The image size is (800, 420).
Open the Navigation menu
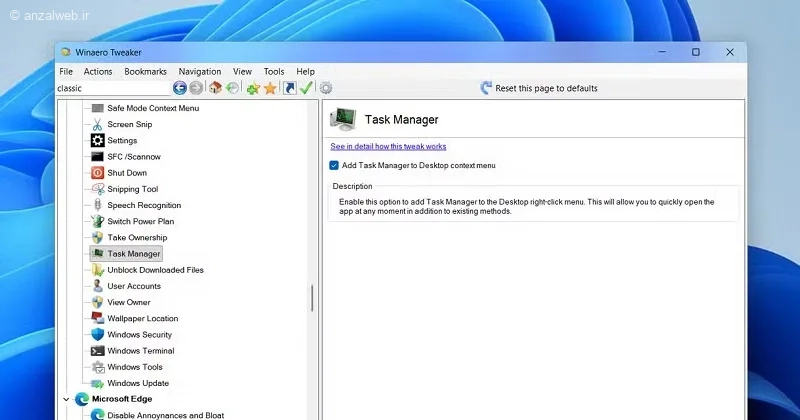tap(199, 71)
